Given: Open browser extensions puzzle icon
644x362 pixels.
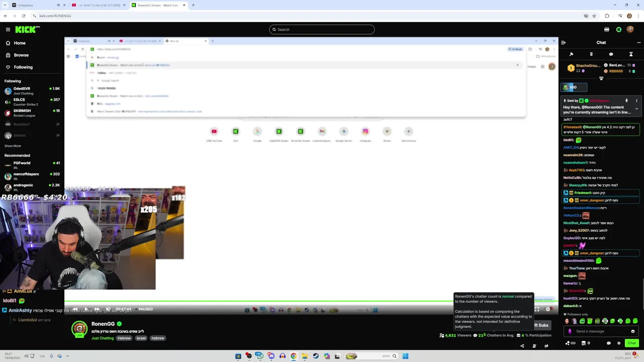Looking at the screenshot, I should pos(607,16).
